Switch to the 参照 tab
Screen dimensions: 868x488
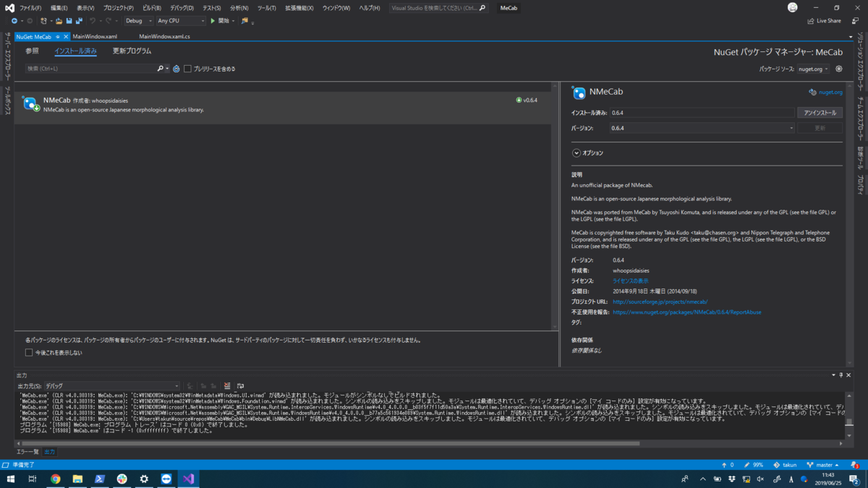[x=32, y=51]
